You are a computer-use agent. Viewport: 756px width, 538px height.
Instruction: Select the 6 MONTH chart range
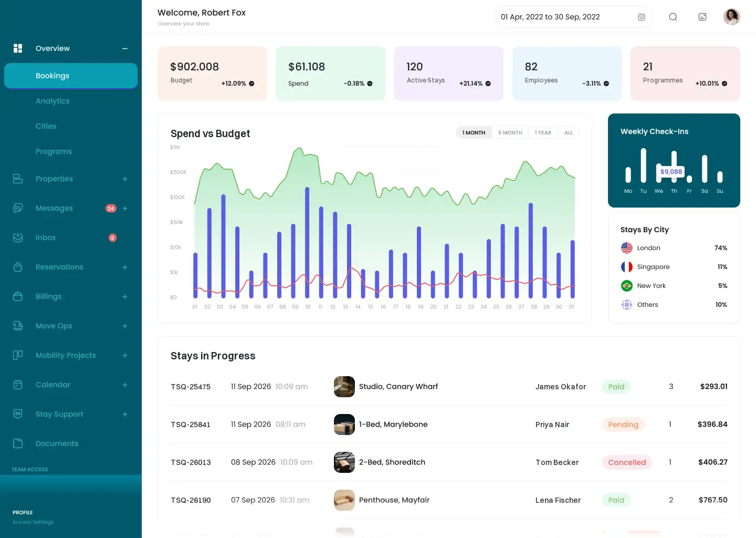tap(510, 133)
